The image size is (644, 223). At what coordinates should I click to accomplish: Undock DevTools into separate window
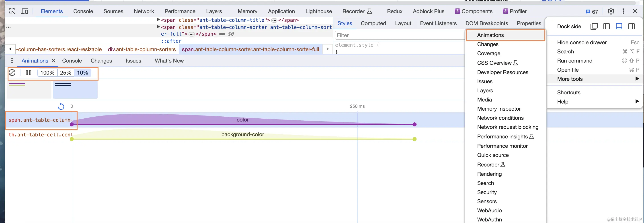[594, 26]
